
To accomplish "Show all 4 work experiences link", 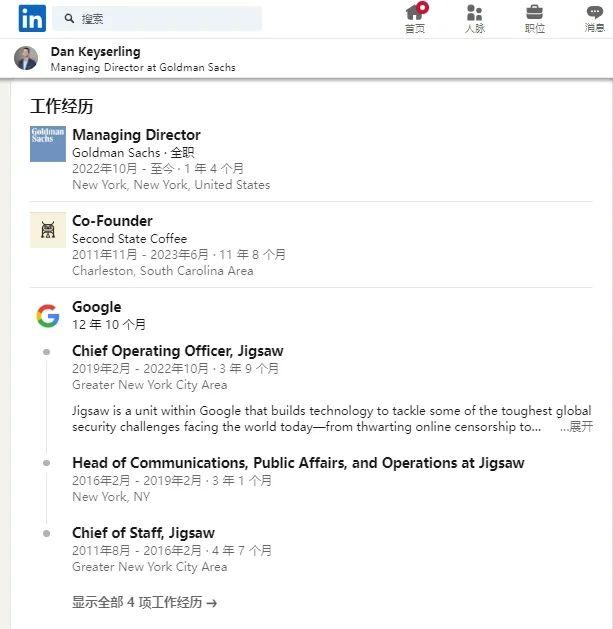I will click(x=145, y=603).
